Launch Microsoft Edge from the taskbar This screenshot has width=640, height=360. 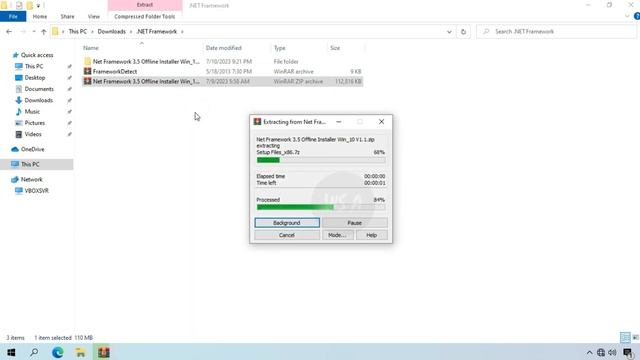click(x=58, y=352)
